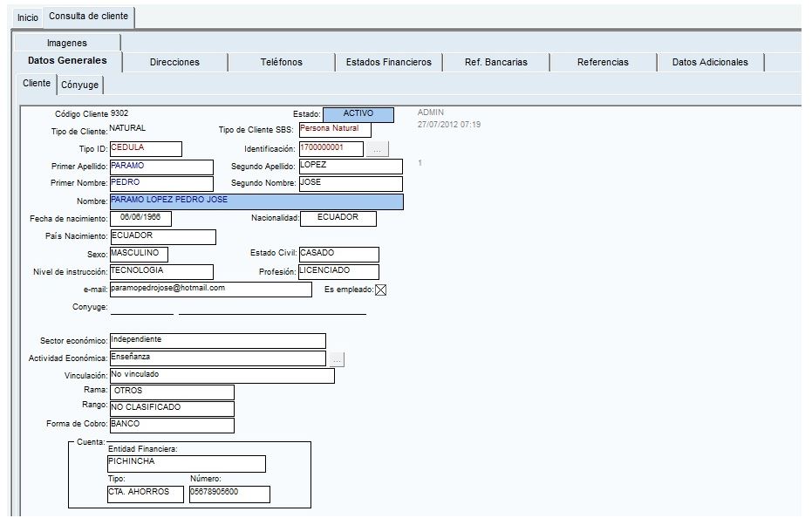Click the account Tipo field CTA. AHORROS
The image size is (812, 525).
tap(146, 494)
